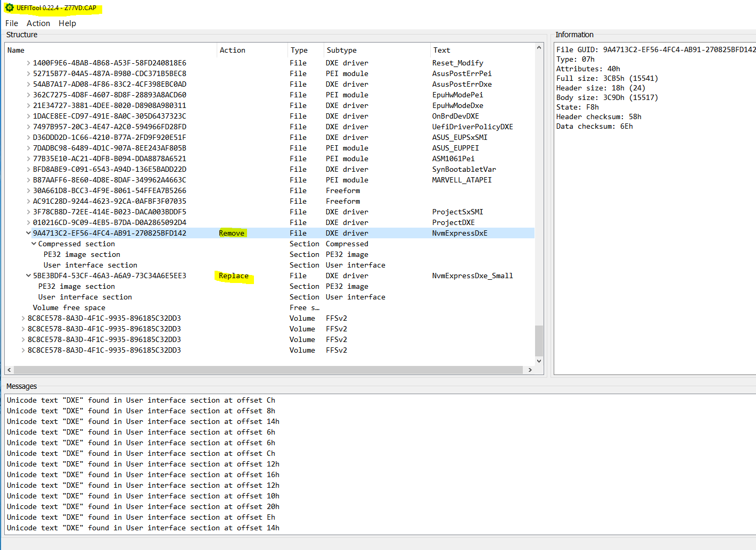Expand the 77B35E10 ASM1061Pei node
This screenshot has width=756, height=550.
[28, 159]
